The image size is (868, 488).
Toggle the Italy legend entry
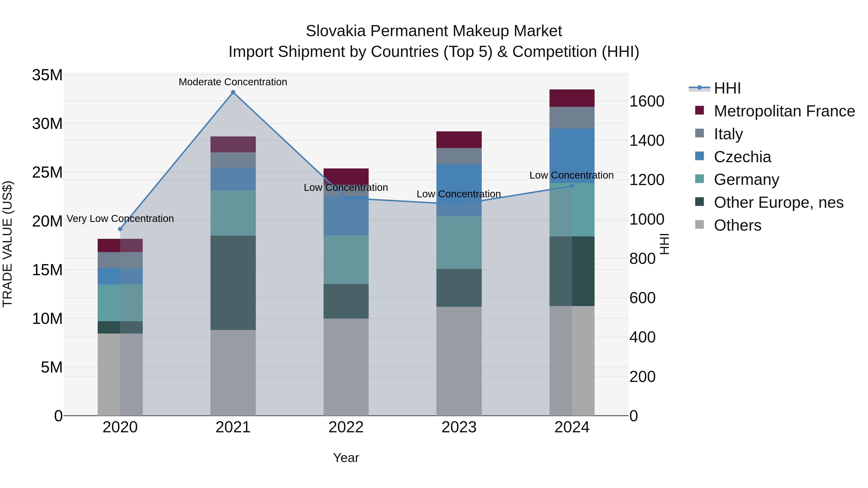pos(719,134)
